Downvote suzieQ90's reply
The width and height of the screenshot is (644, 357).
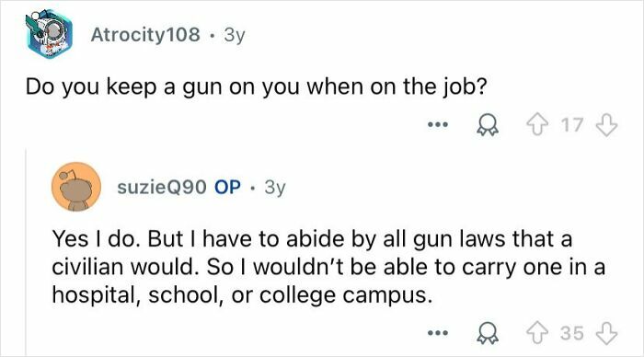point(606,333)
